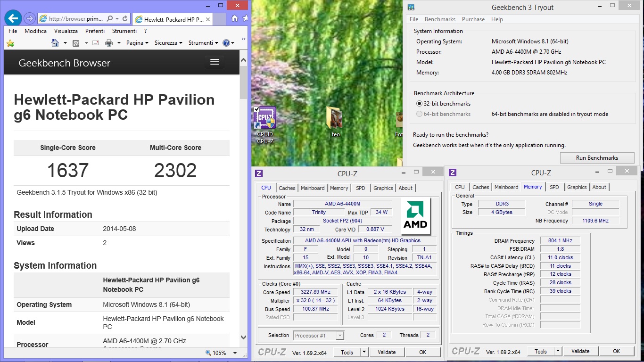644x362 pixels.
Task: Refresh the page in Internet Explorer
Action: click(x=125, y=19)
